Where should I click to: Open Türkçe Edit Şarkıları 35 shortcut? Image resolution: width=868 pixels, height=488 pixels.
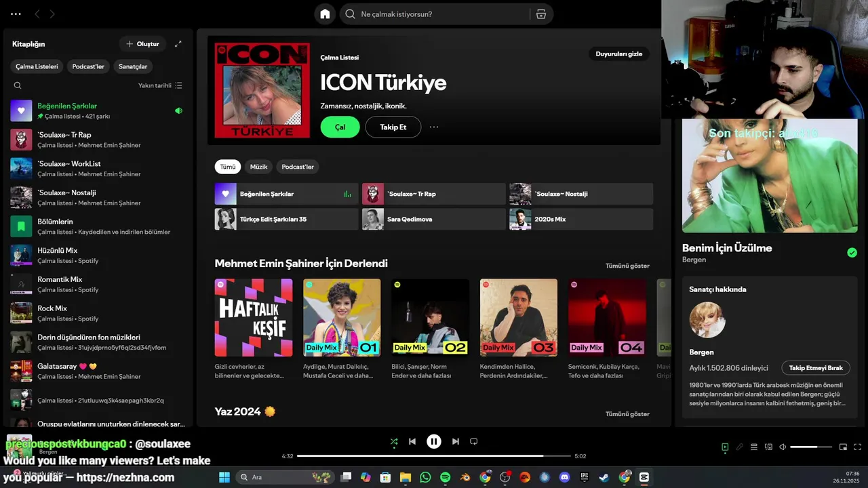[286, 219]
